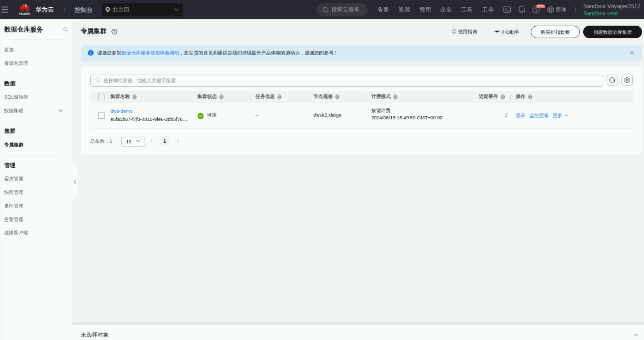Screen dimensions: 644x340
Task: Open the help question mark icon in top bar
Action: 536,10
